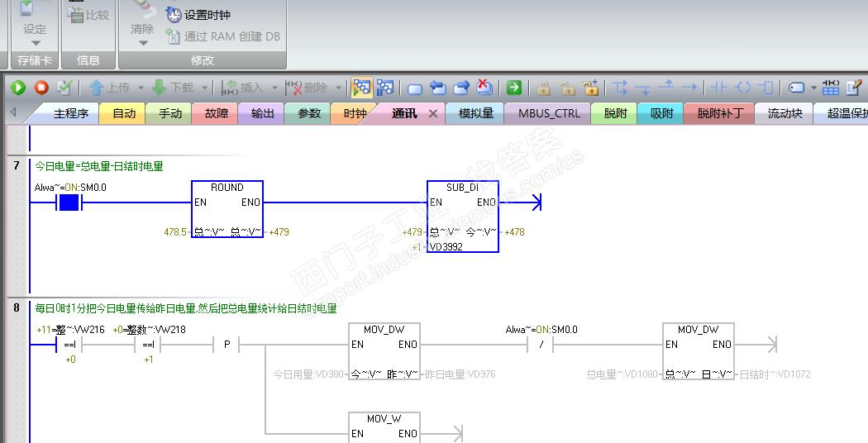Select the ROUND instruction box
This screenshot has width=868, height=443.
tap(227, 209)
